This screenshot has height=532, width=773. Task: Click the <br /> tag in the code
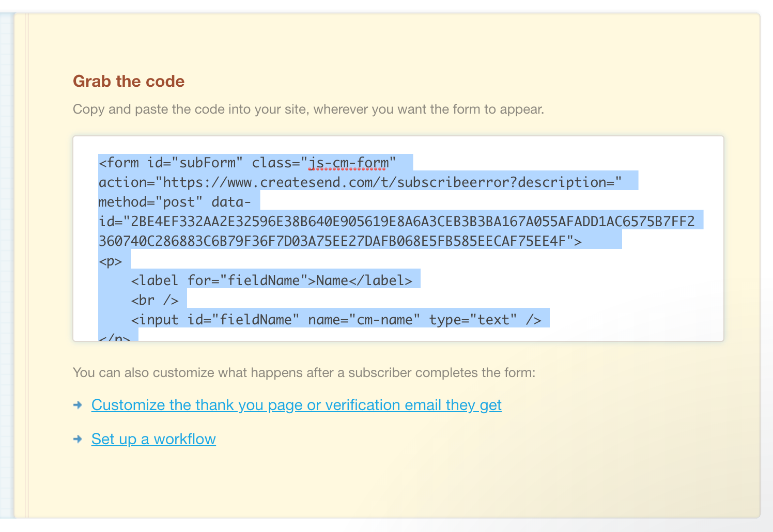(154, 300)
